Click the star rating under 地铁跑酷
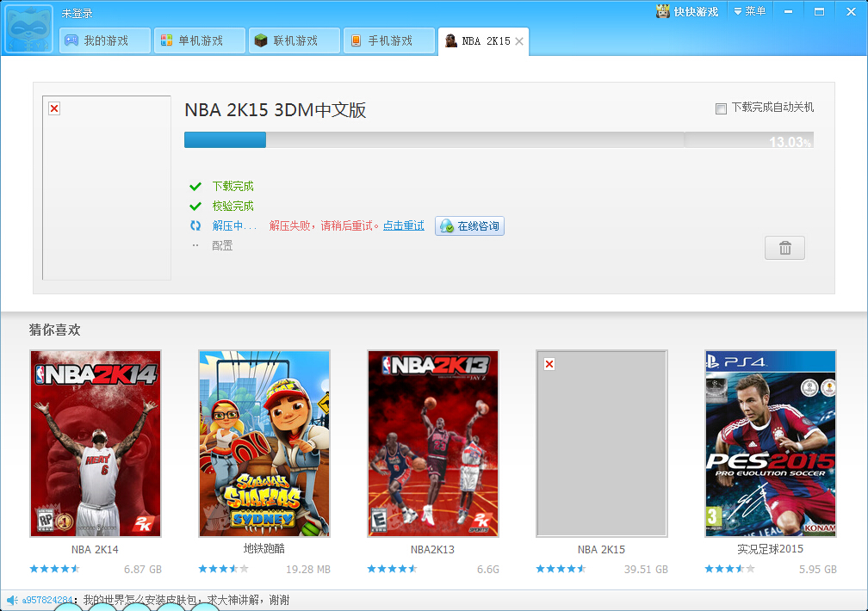 (x=224, y=569)
